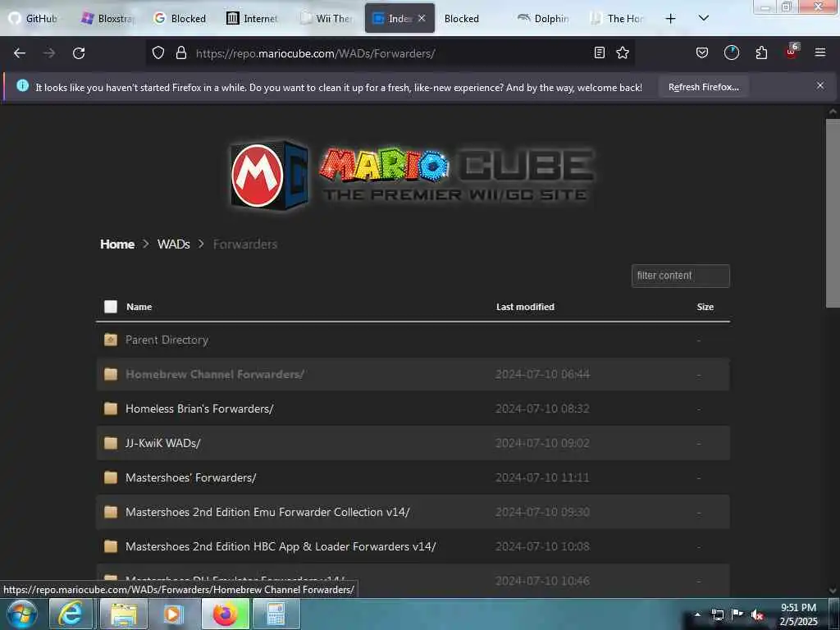Click the circular Firefox account icon
Image resolution: width=840 pixels, height=630 pixels.
pyautogui.click(x=731, y=52)
